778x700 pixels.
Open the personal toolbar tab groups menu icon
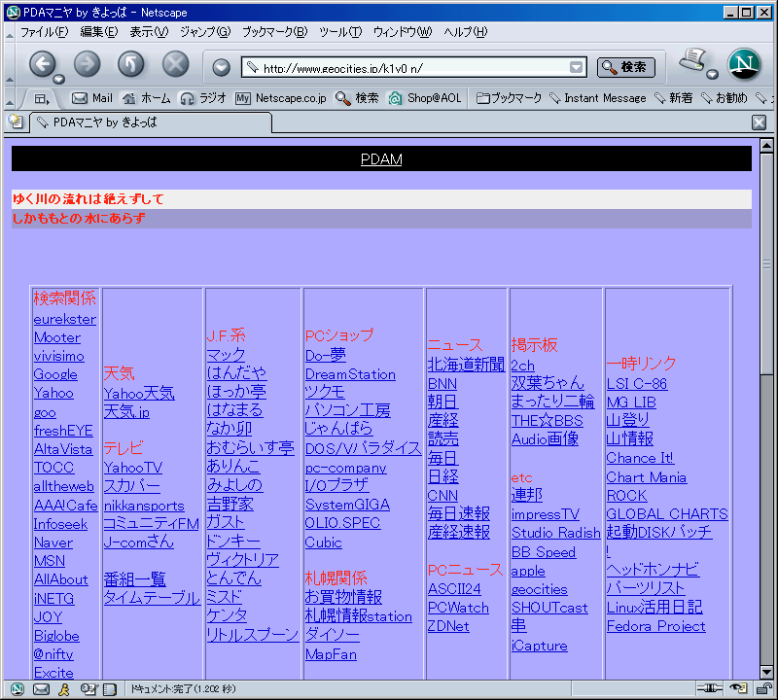[41, 99]
